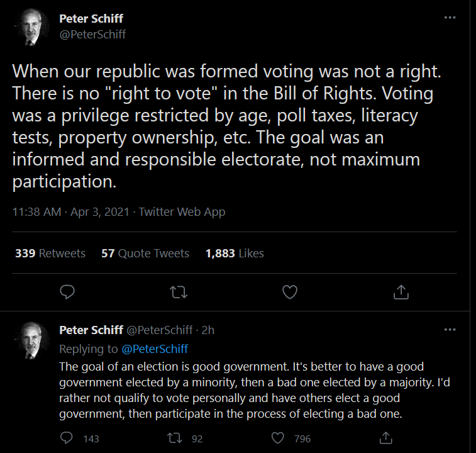Open share options for the main tweet
Screen dimensions: 476x453
[401, 292]
